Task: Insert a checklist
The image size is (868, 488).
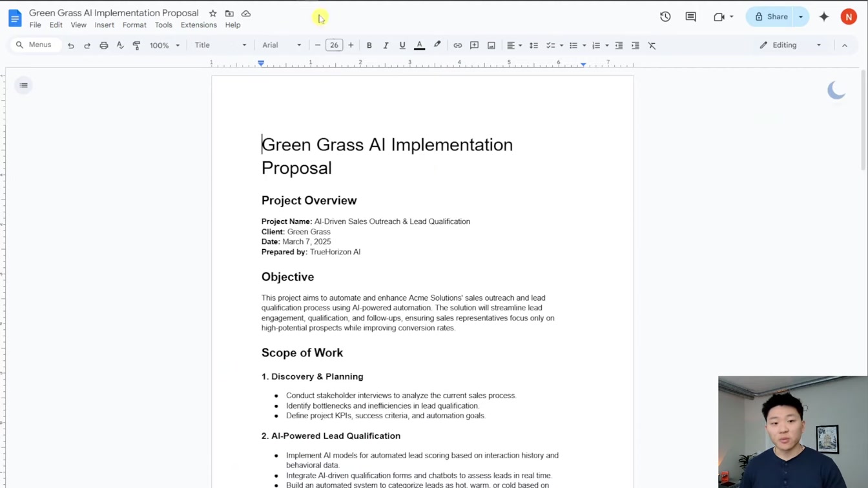Action: [x=550, y=45]
